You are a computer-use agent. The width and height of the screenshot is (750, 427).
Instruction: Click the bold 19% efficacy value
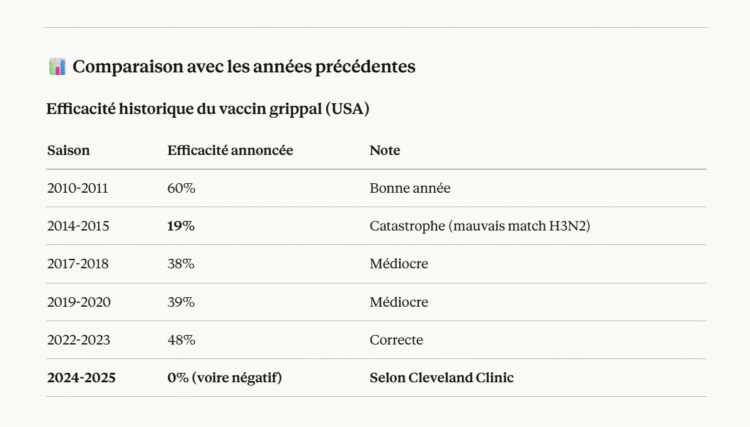[181, 226]
